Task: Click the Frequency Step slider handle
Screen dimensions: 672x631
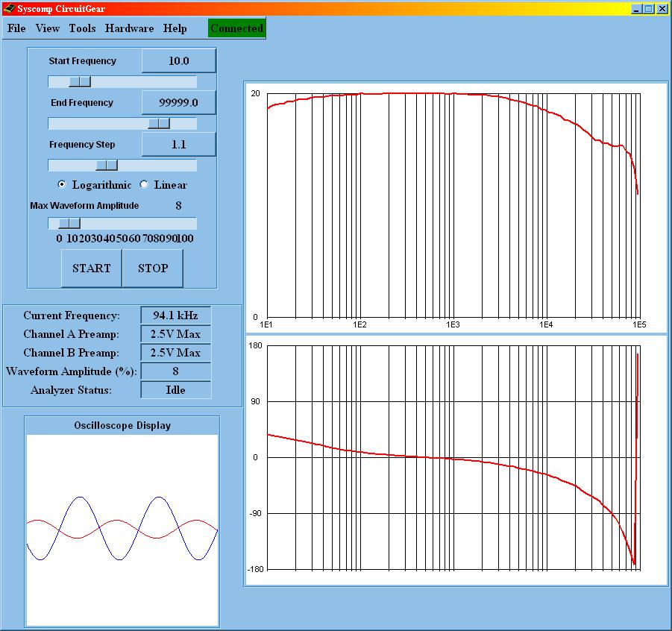Action: coord(107,165)
